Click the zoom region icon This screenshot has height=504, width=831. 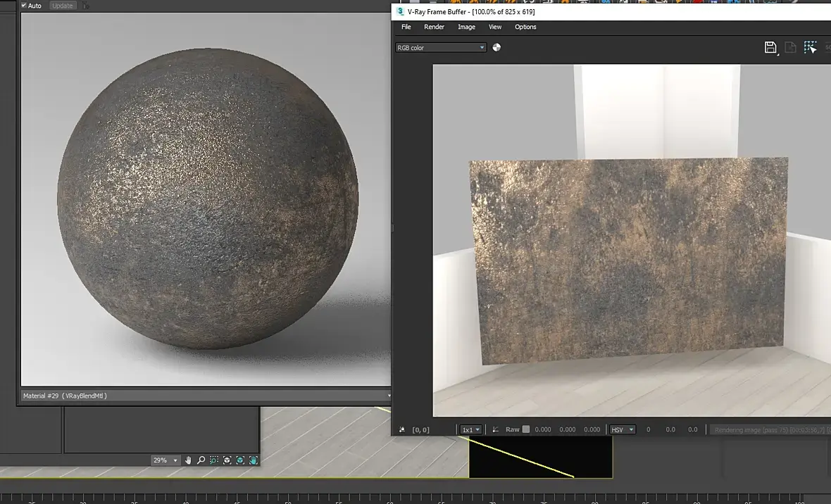point(214,460)
